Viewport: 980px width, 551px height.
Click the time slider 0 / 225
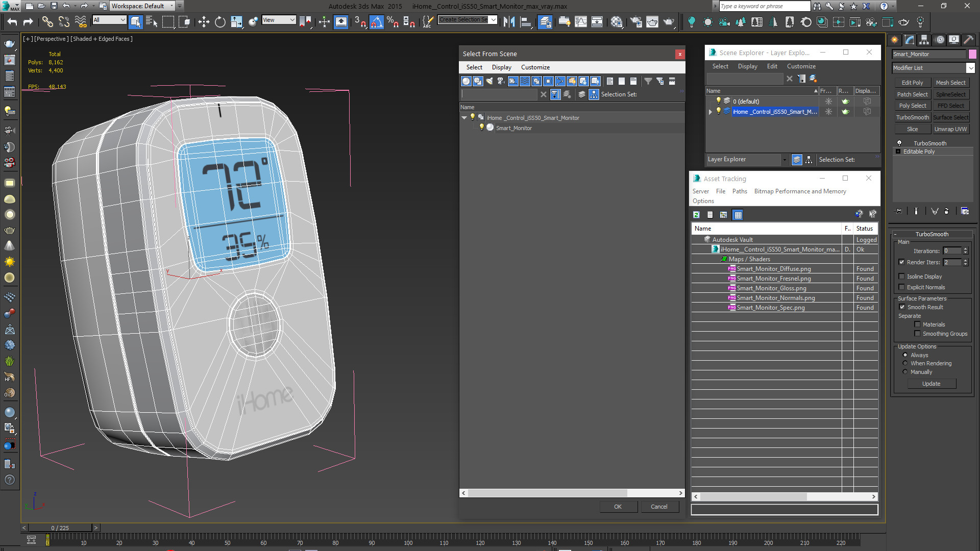[60, 528]
